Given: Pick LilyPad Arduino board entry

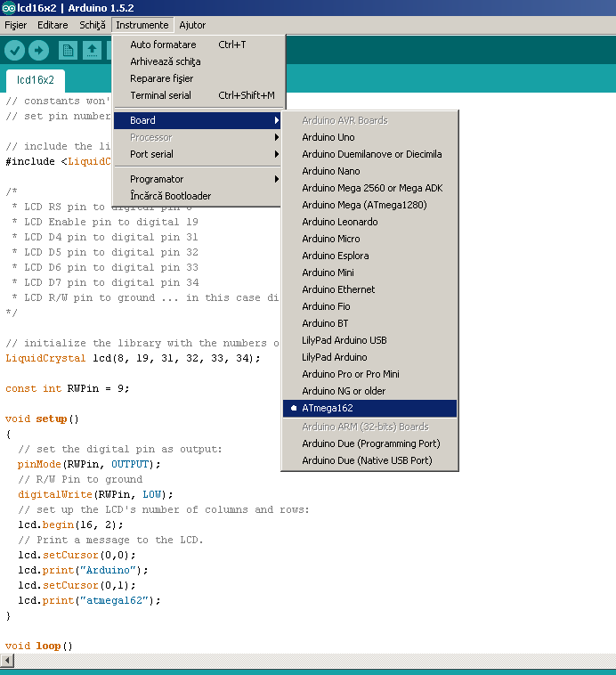Looking at the screenshot, I should [x=369, y=357].
